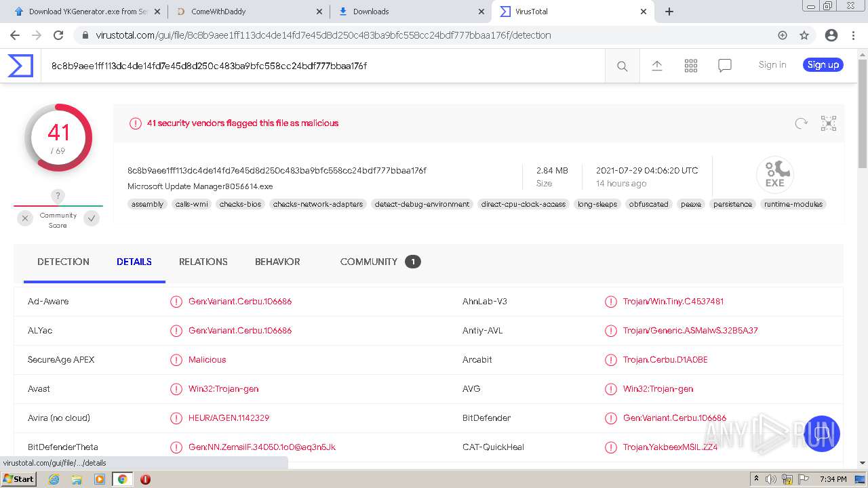Click SecureAge APEX Malicious result

tap(208, 359)
